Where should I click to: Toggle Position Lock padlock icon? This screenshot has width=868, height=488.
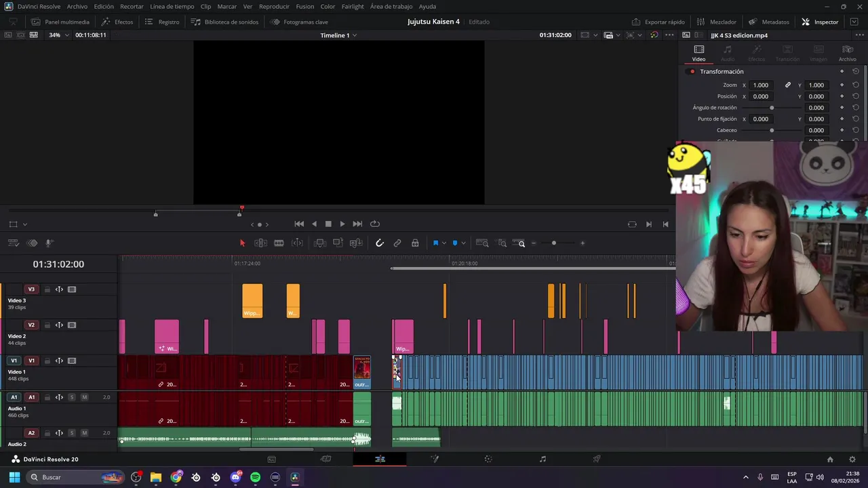(x=415, y=243)
